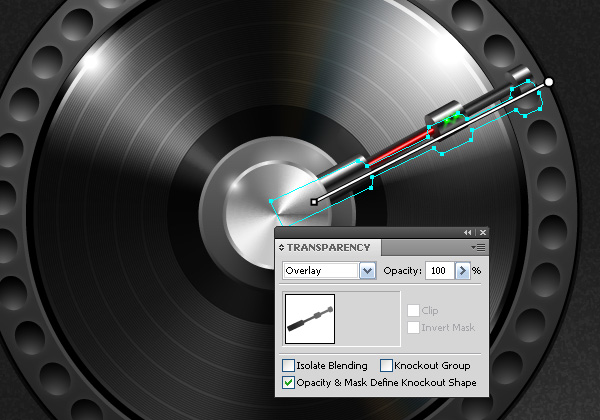Image resolution: width=600 pixels, height=420 pixels.
Task: Toggle the Clip checkbox
Action: coord(413,310)
